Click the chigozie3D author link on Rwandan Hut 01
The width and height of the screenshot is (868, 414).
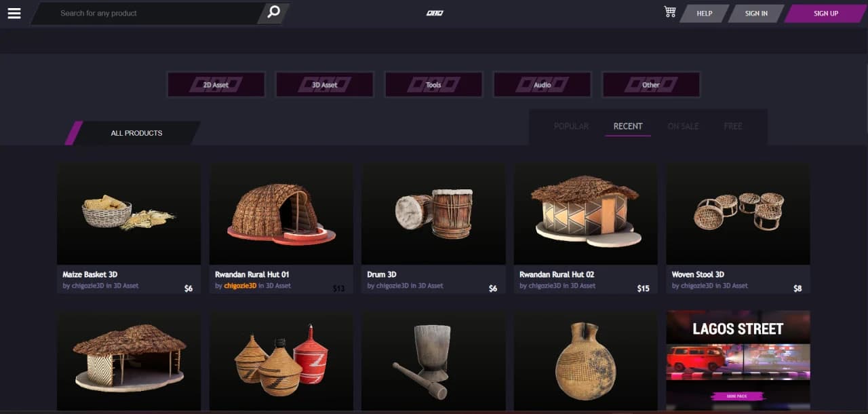coord(240,286)
